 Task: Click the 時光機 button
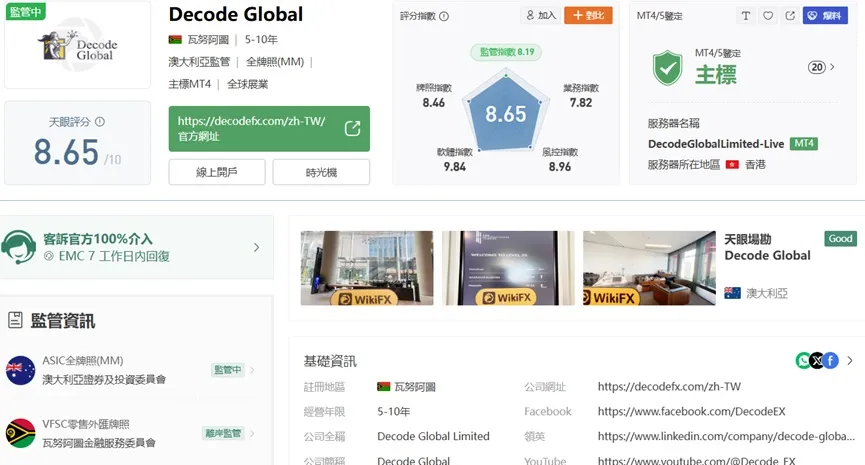[x=321, y=172]
